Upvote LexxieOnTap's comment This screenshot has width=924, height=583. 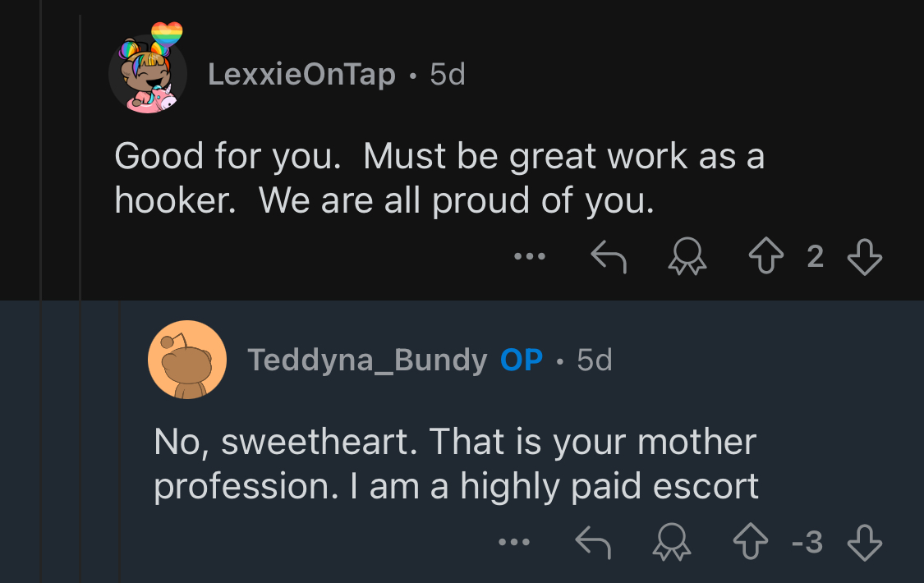[x=766, y=255]
